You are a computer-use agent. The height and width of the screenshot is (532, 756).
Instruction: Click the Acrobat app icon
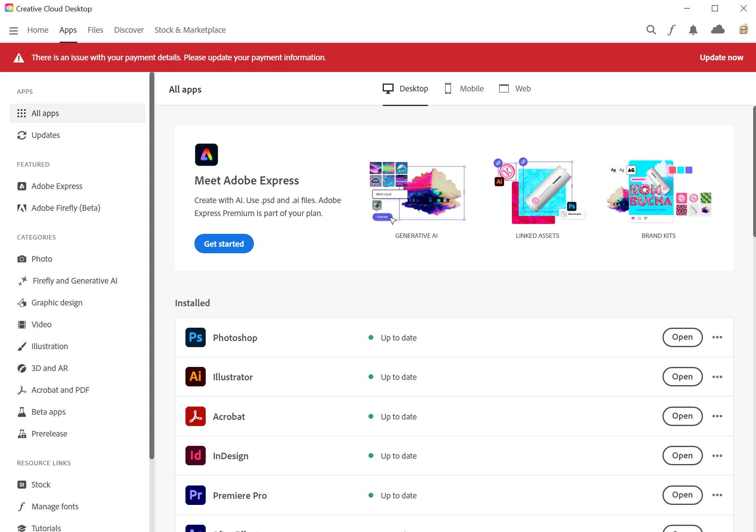point(196,416)
